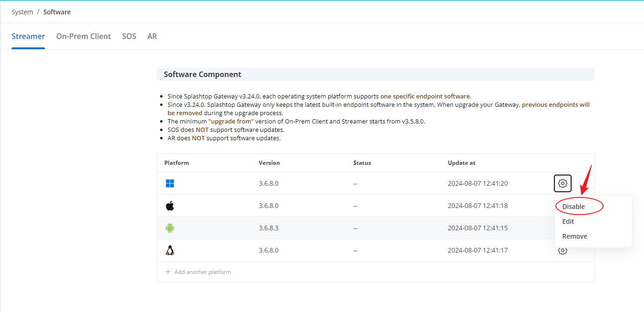Click the timestamp 2024-08-07 12:41:18
Viewport: 644px width, 312px height.
(x=478, y=206)
